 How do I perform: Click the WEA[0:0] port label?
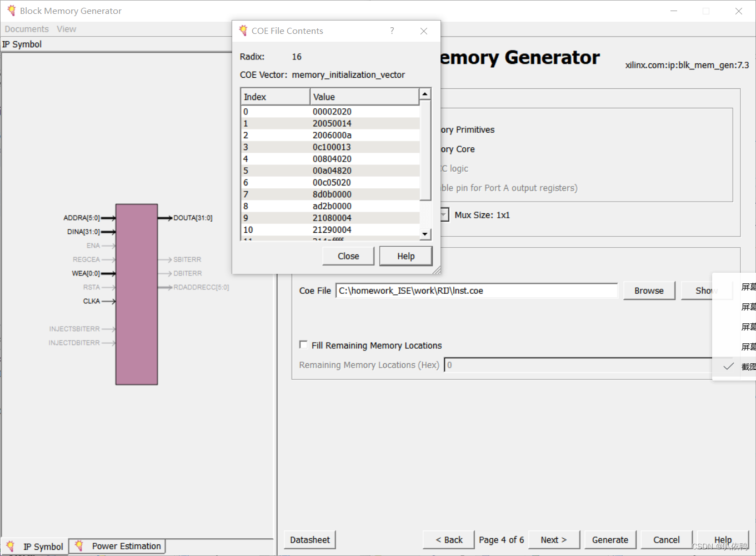86,273
